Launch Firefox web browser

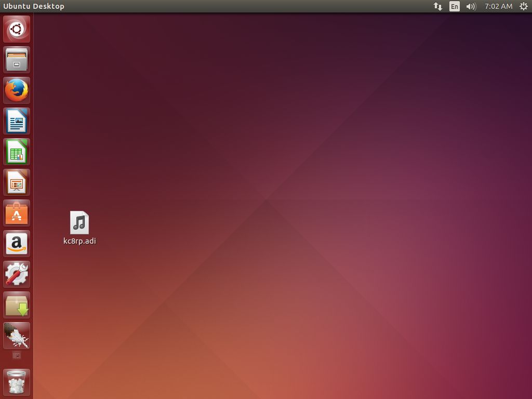[17, 90]
